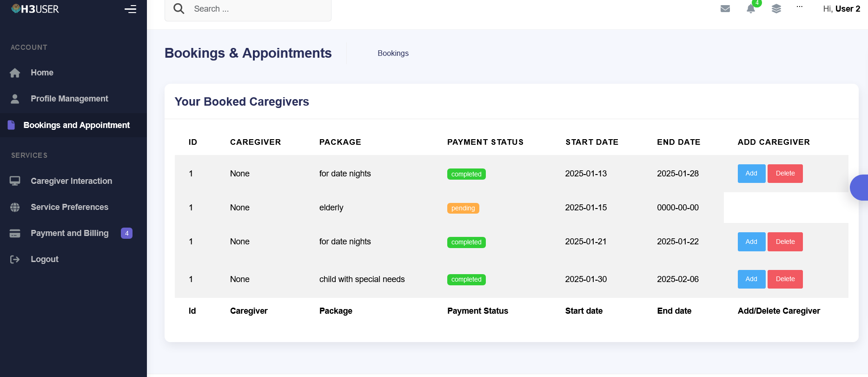Toggle the sidebar hamburger menu
Screen dimensions: 868x377
130,9
